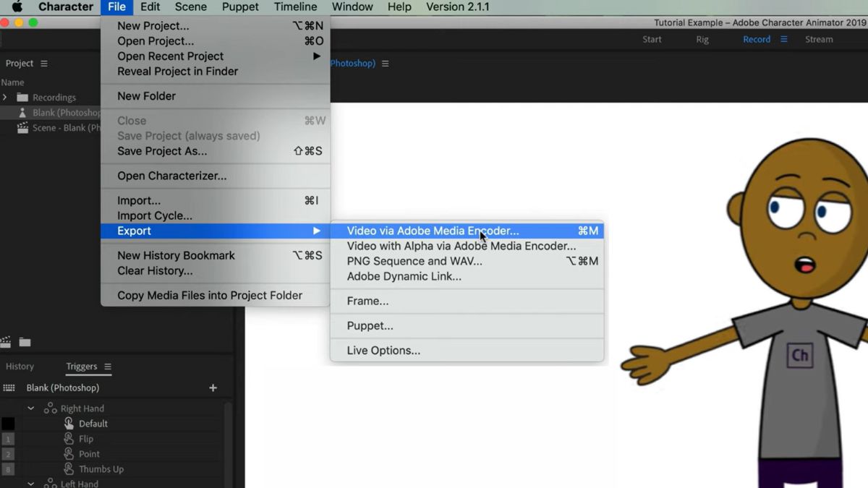Open the Window menu
868x488 pixels.
tap(352, 7)
